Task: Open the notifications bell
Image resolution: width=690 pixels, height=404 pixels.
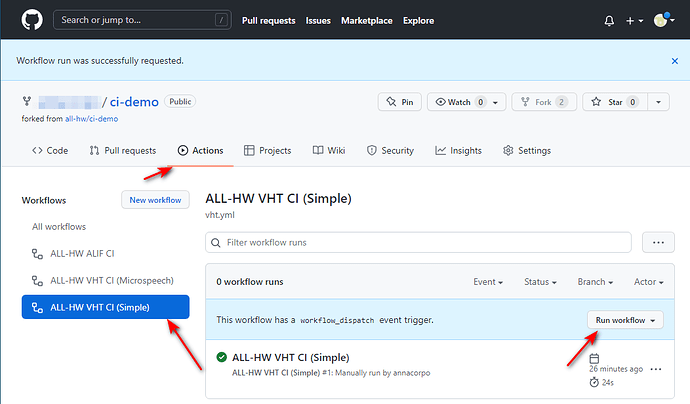Action: (x=609, y=20)
